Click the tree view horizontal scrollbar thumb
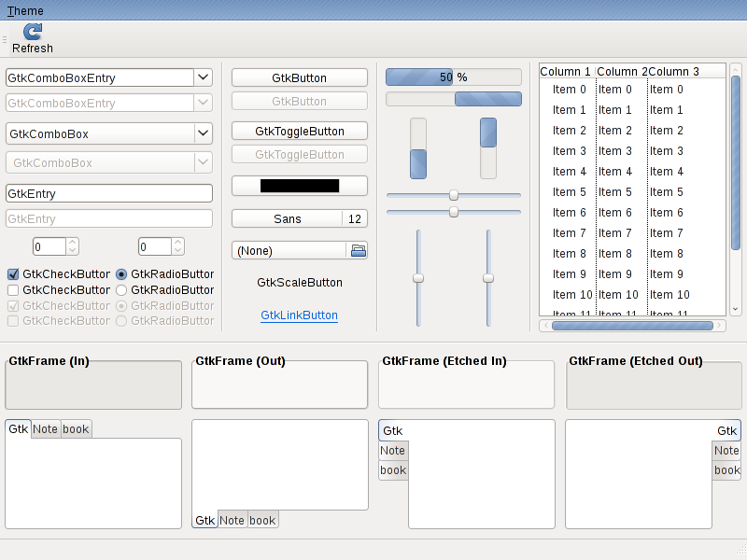The width and height of the screenshot is (747, 560). click(x=632, y=326)
